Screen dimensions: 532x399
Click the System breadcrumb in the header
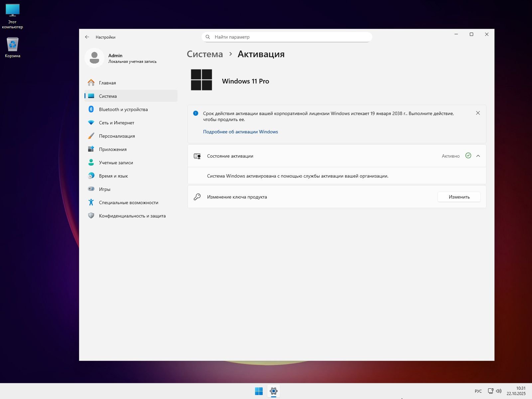(x=205, y=54)
